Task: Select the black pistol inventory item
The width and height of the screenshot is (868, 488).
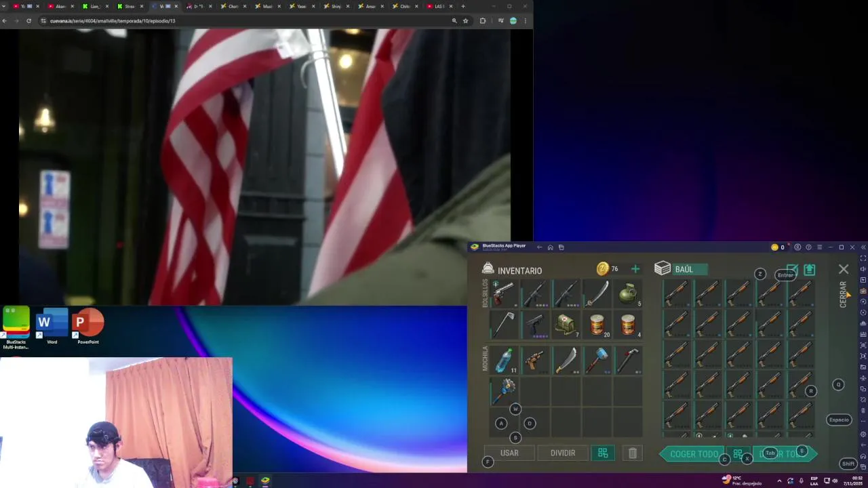Action: 535,325
